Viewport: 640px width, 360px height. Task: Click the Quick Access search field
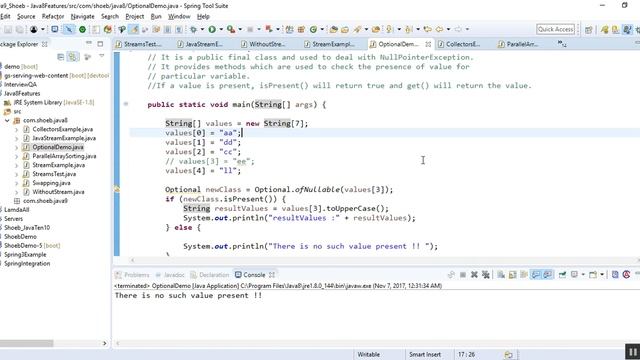coord(556,29)
